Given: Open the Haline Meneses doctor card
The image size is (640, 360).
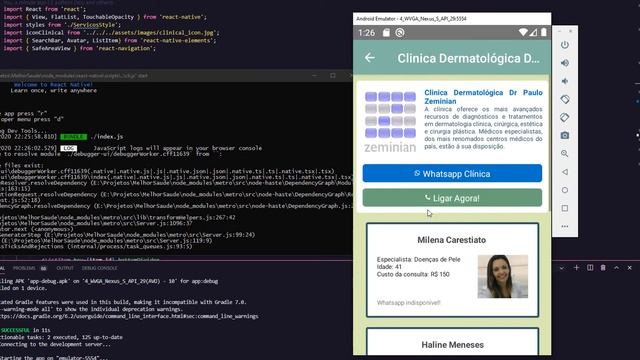Looking at the screenshot, I should [452, 342].
